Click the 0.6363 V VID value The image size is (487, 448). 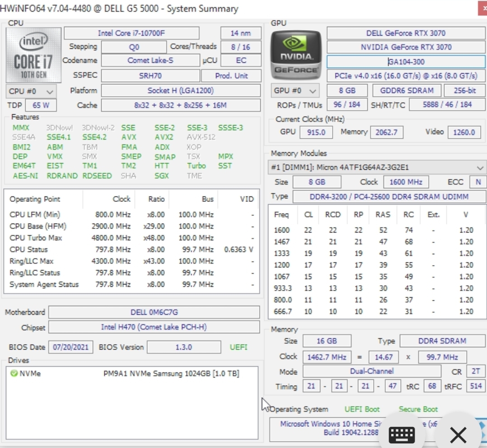click(x=239, y=250)
